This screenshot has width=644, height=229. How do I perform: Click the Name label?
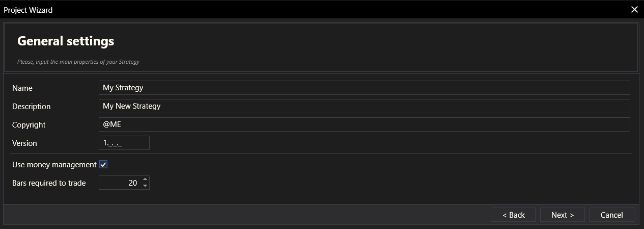click(x=22, y=88)
